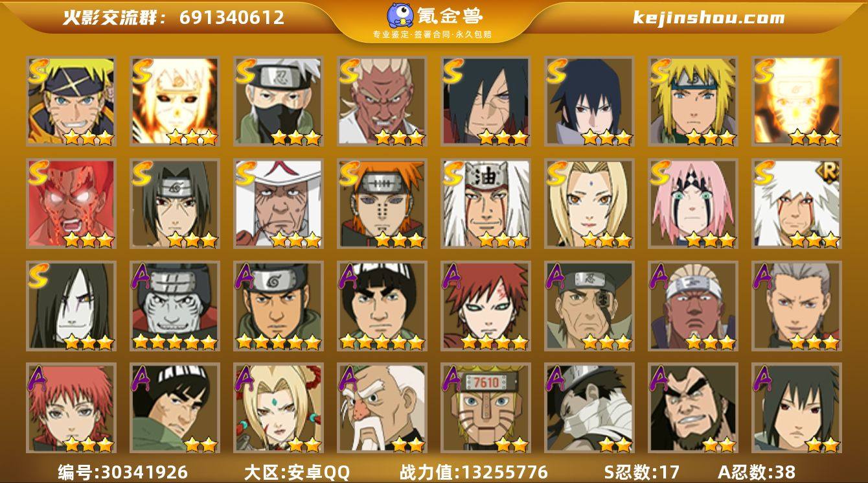This screenshot has height=483, width=868.
Task: Select the bandaged Zabuza A-rank card
Action: pyautogui.click(x=589, y=408)
